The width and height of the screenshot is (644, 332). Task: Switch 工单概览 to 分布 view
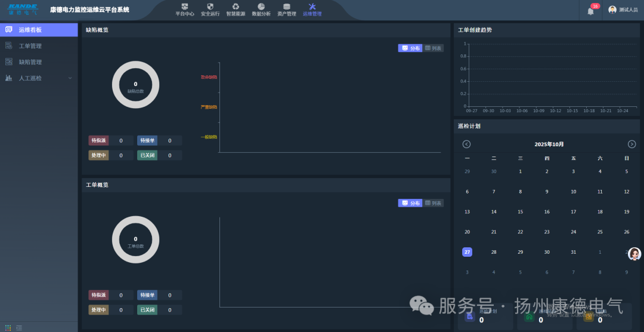(x=410, y=203)
